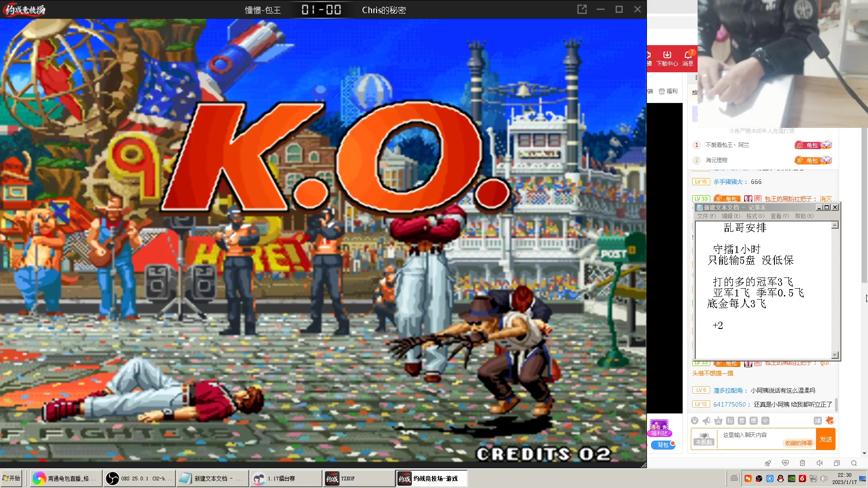Click the network connection tray icon
Viewport: 868px width, 488px height.
coord(813,479)
